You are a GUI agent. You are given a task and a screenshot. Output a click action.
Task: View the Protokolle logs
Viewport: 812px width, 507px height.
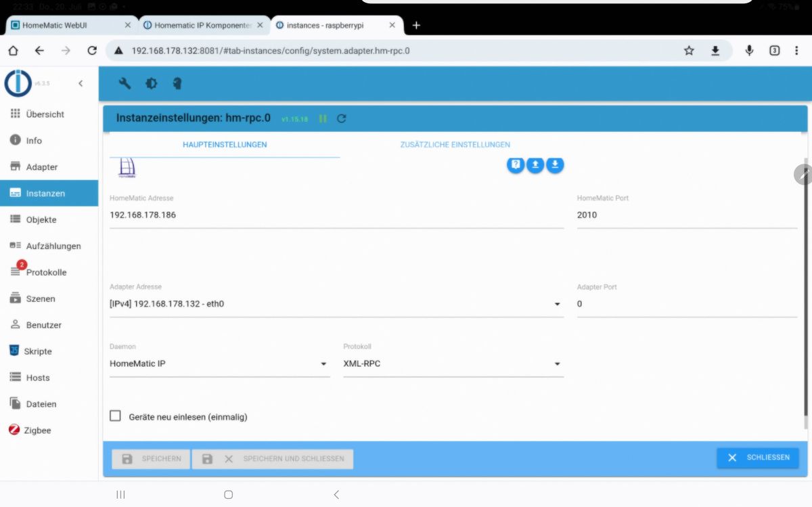tap(49, 272)
